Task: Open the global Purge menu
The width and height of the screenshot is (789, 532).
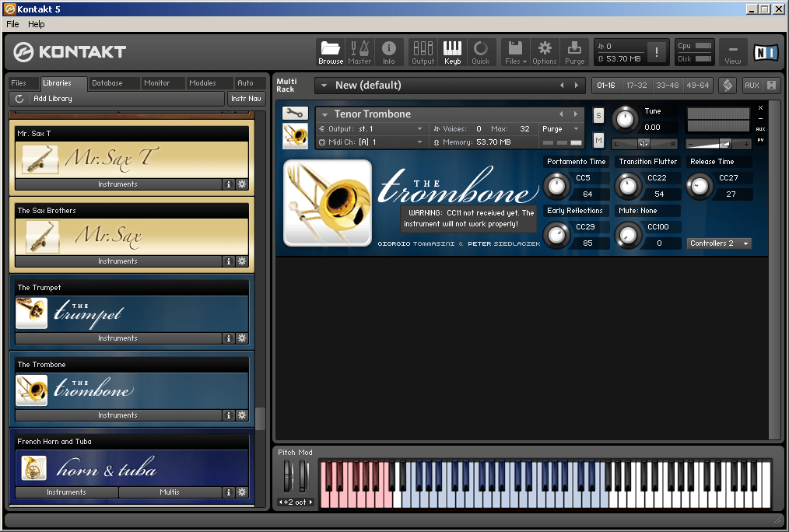Action: pyautogui.click(x=574, y=52)
